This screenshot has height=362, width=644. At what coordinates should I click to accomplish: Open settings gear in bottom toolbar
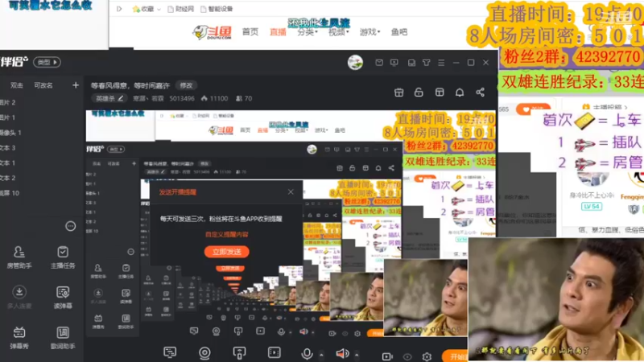click(x=427, y=356)
